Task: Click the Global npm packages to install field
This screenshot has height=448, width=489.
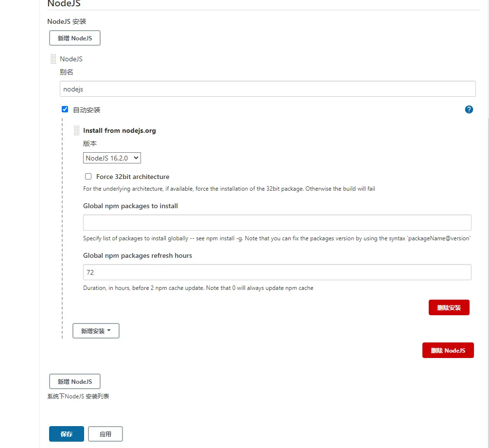Action: 277,222
